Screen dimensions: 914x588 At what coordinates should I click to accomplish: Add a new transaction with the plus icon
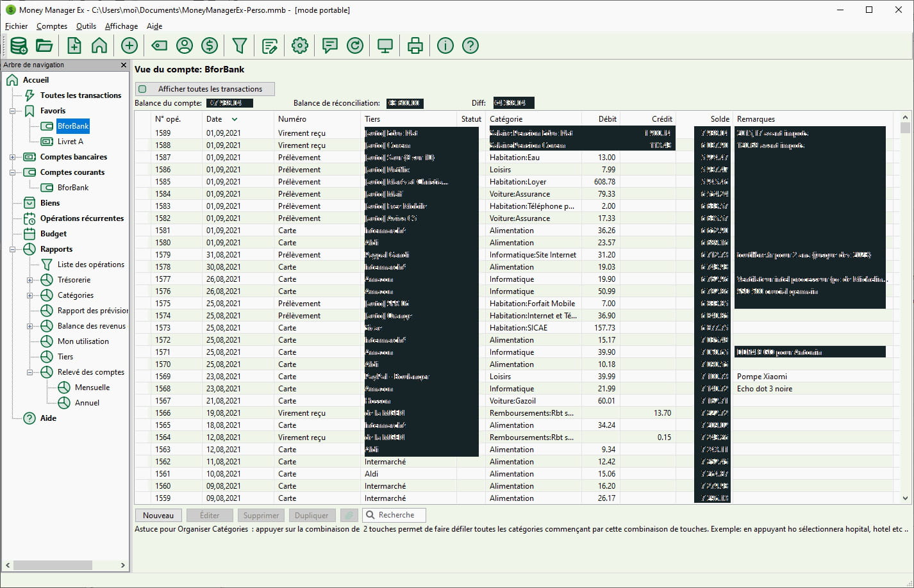tap(129, 45)
